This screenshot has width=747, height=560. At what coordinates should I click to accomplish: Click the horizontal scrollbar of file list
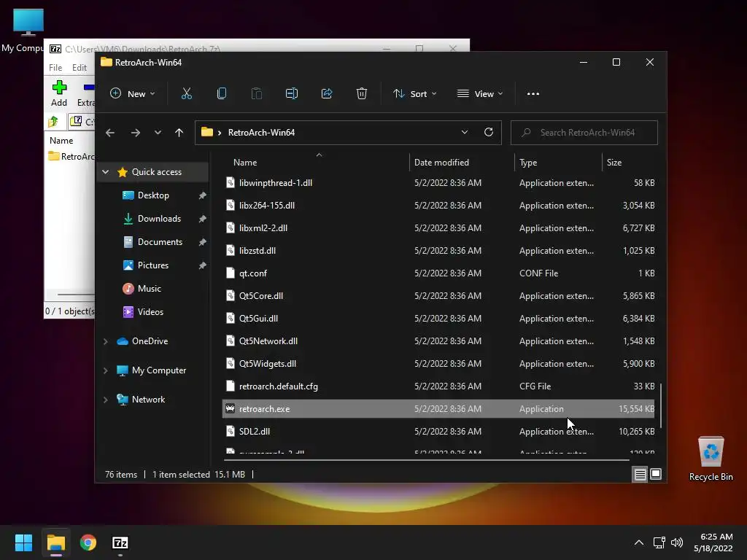point(426,461)
